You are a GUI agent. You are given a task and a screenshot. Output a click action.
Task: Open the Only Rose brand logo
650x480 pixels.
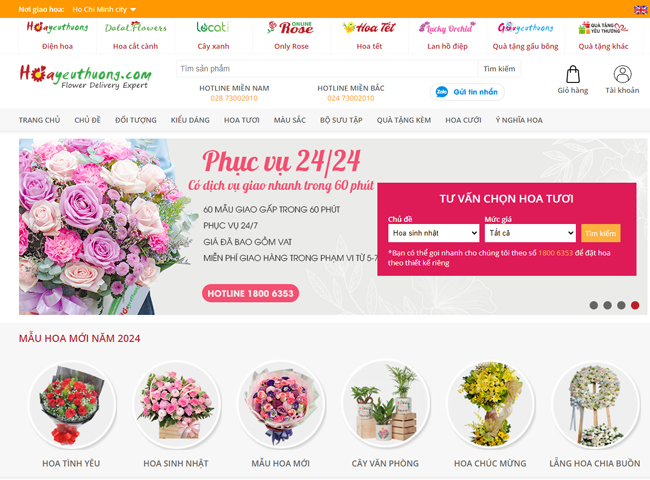coord(291,28)
